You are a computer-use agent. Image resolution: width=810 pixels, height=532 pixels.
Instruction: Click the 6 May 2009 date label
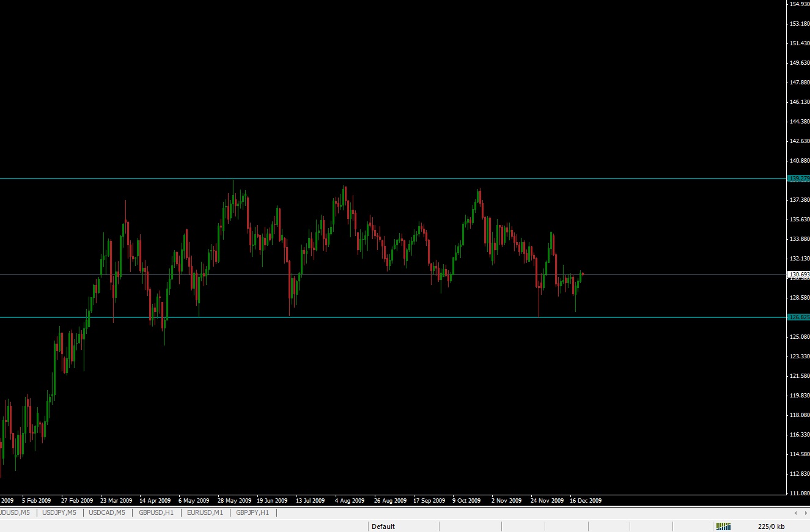point(194,500)
